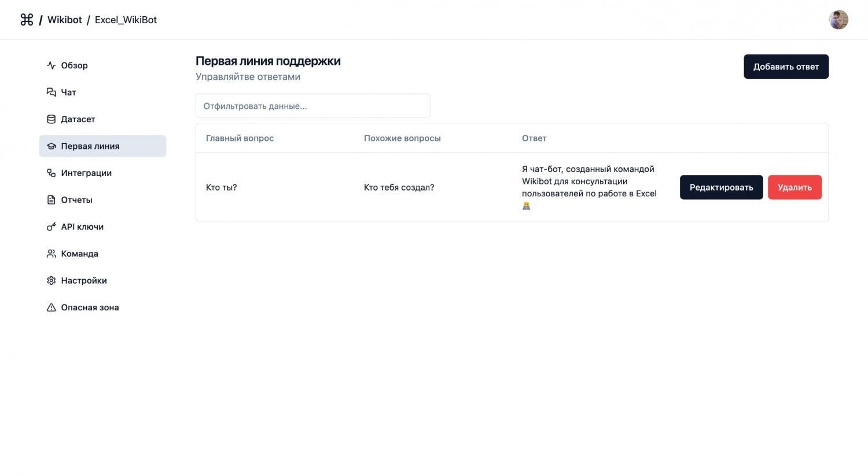Focus the Отфильтровать данные filter field
The image size is (868, 476).
tap(312, 106)
